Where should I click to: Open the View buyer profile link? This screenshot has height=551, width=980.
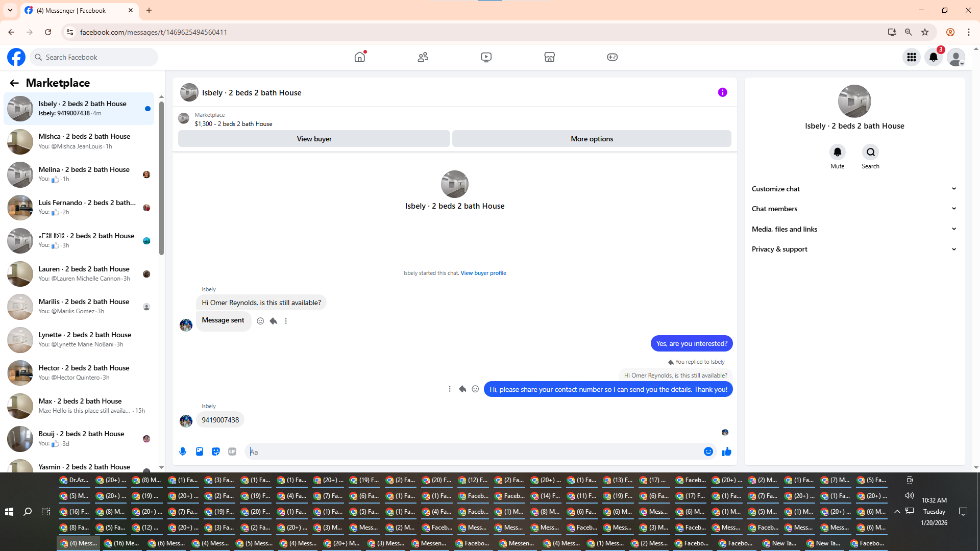pyautogui.click(x=483, y=273)
